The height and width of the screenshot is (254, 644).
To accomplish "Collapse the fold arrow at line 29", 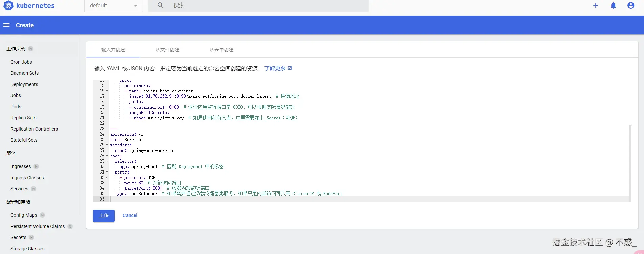I will pyautogui.click(x=107, y=161).
